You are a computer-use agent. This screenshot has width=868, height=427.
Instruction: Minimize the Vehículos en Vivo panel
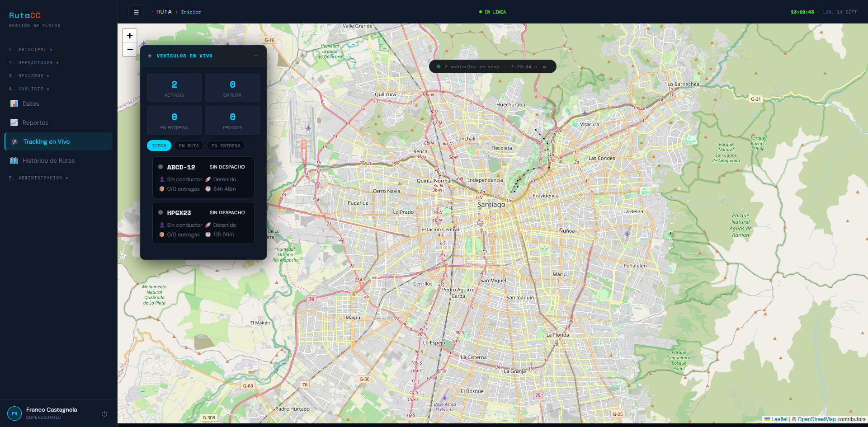[255, 56]
